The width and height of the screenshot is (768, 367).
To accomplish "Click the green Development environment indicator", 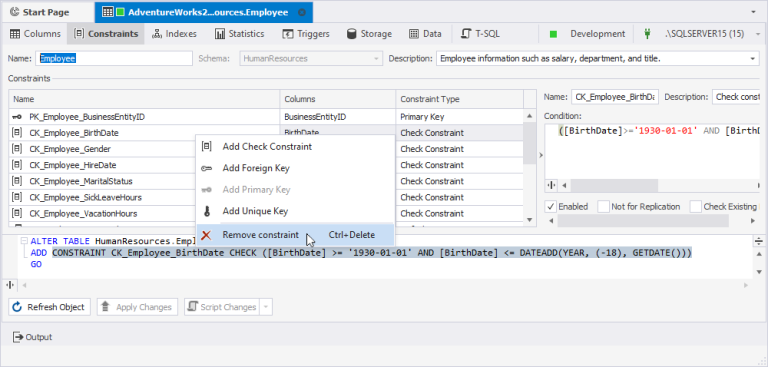I will (x=553, y=34).
